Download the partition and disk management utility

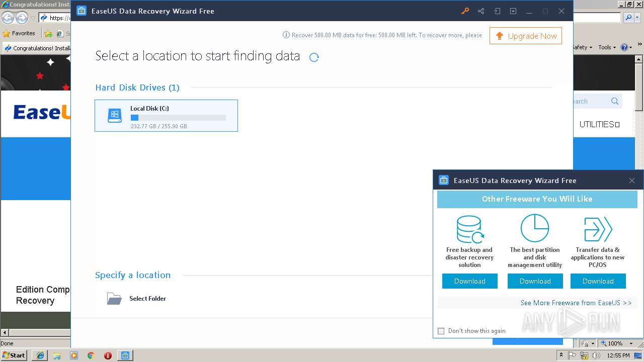coord(535,281)
